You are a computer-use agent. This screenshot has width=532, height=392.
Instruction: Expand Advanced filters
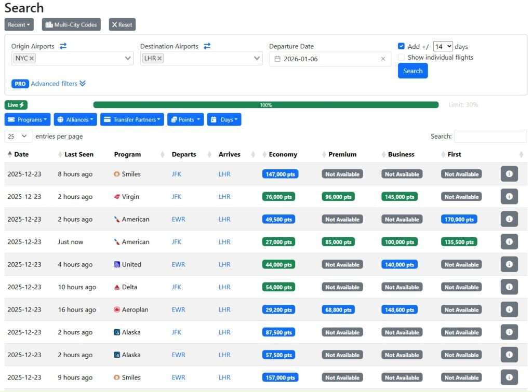[x=58, y=84]
